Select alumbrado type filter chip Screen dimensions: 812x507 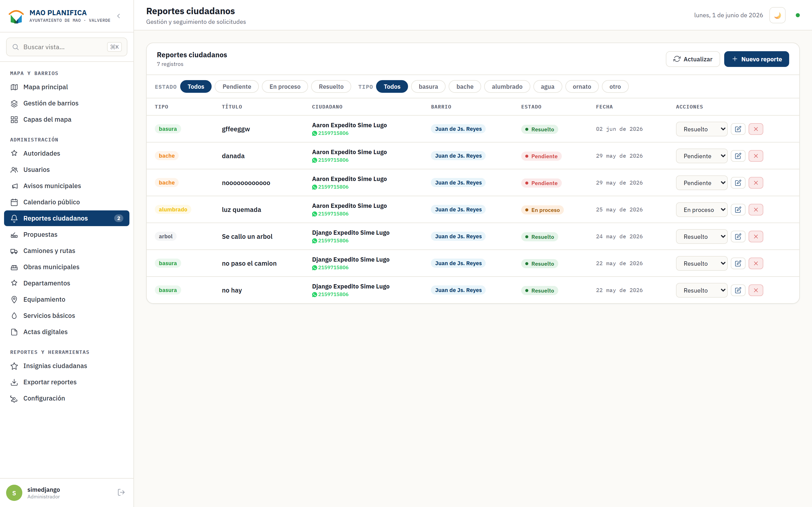pyautogui.click(x=507, y=86)
